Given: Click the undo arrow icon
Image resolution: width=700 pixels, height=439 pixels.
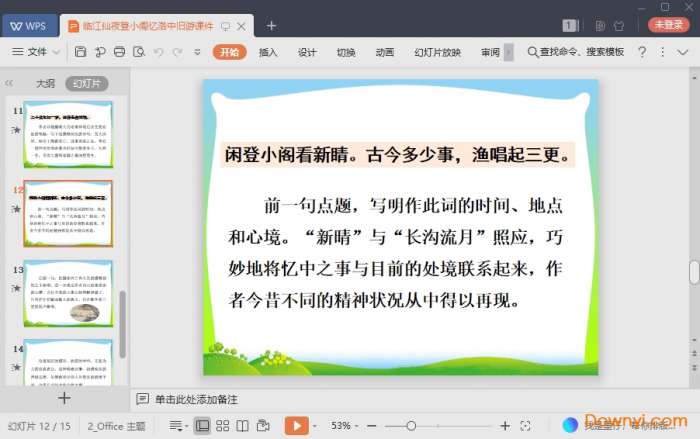Looking at the screenshot, I should point(158,52).
